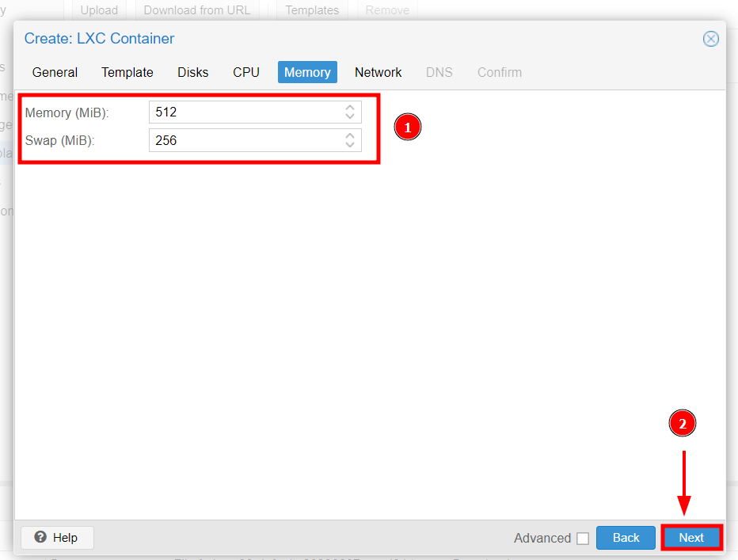Click the Help question mark button
The image size is (738, 560).
pyautogui.click(x=57, y=538)
